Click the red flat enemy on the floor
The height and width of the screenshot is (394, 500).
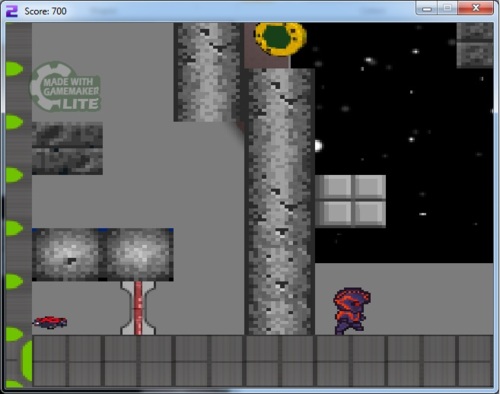50,322
